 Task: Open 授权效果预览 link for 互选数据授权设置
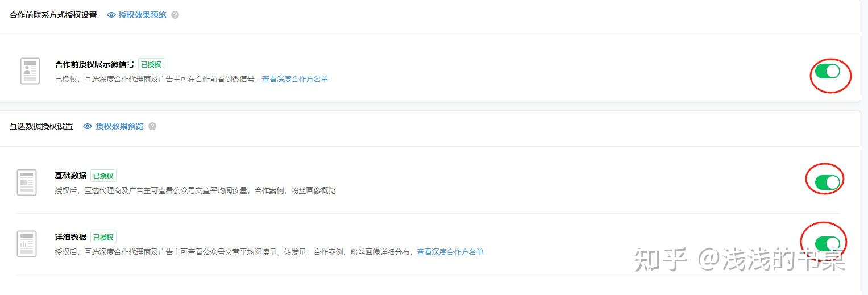coord(119,126)
